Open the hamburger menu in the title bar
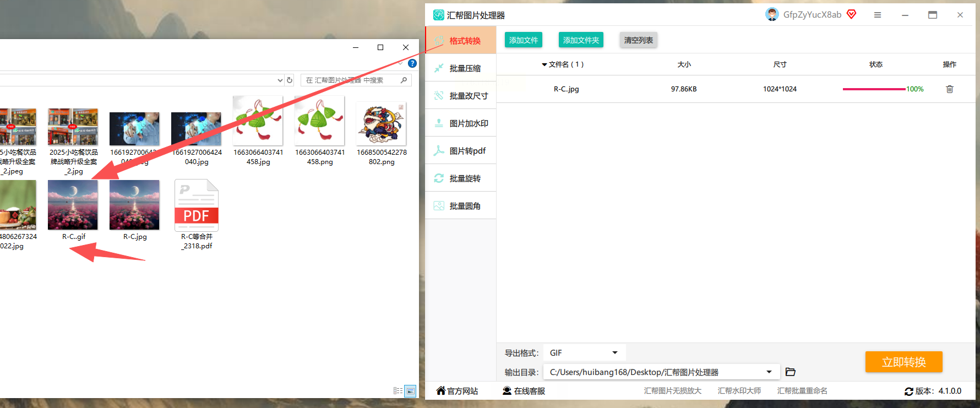 tap(878, 15)
